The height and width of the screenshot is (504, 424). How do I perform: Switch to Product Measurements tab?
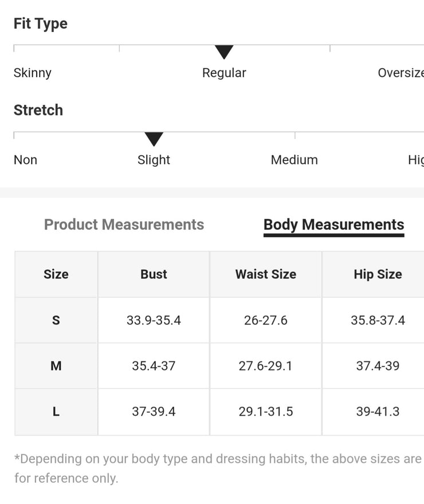click(x=124, y=225)
